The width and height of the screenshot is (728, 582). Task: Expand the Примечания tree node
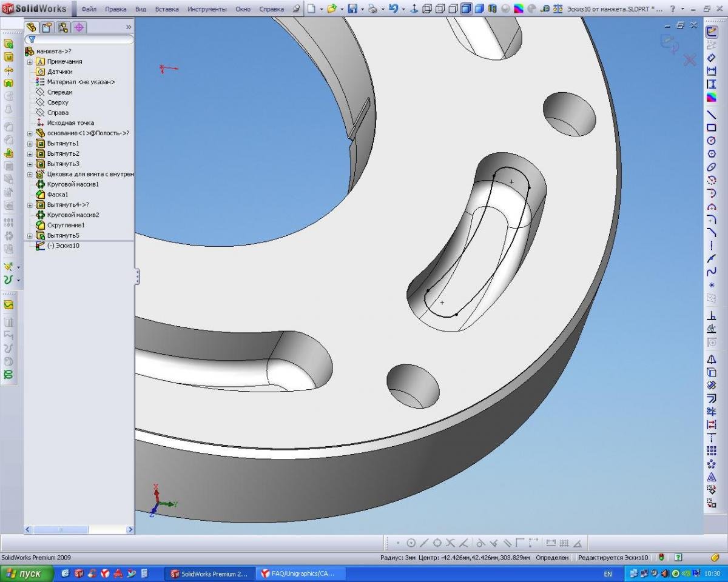coord(30,62)
